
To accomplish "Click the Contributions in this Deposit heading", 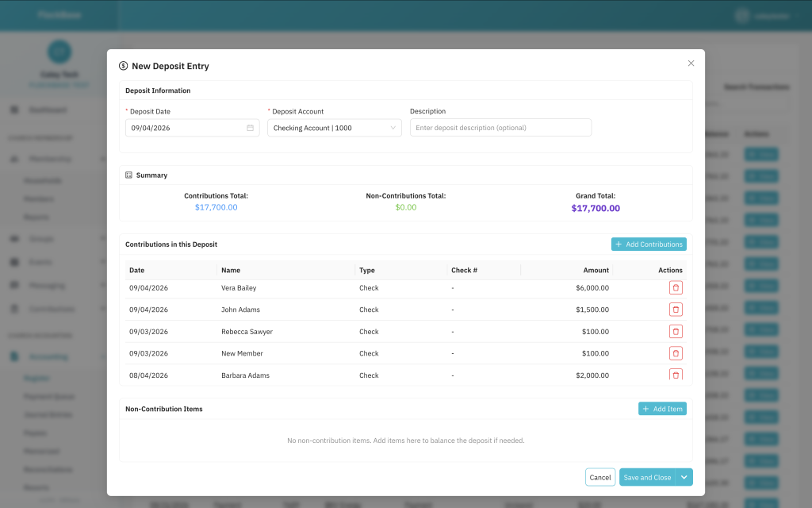I will click(x=171, y=244).
